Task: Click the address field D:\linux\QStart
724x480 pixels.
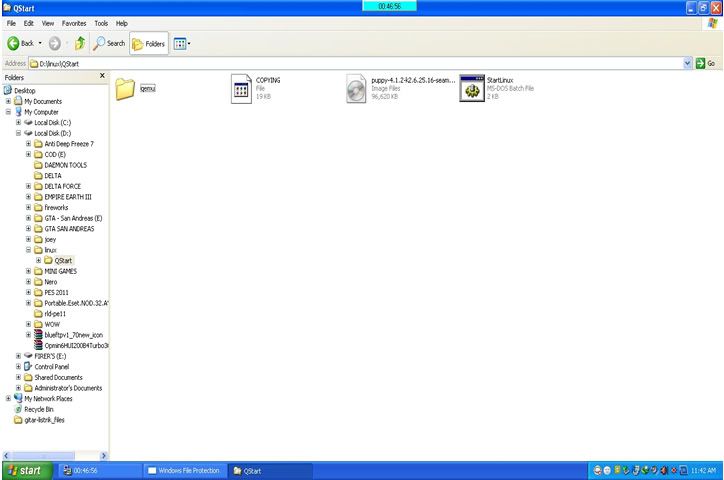Action: click(x=356, y=64)
